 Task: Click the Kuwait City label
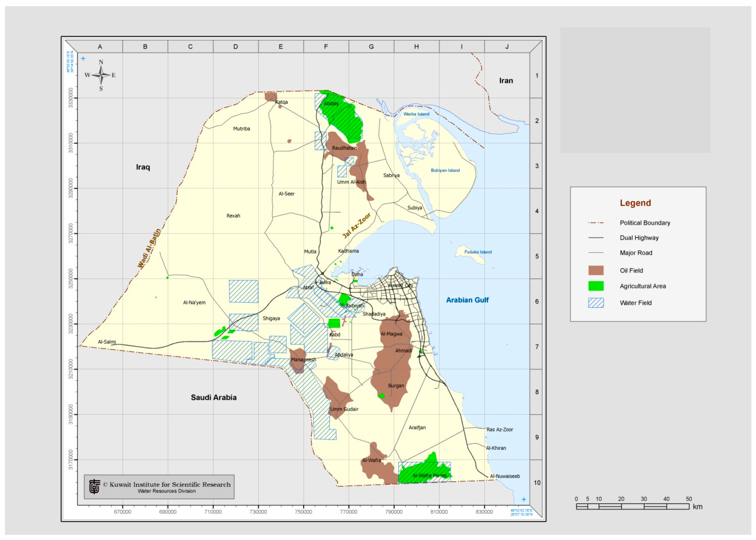coord(401,285)
